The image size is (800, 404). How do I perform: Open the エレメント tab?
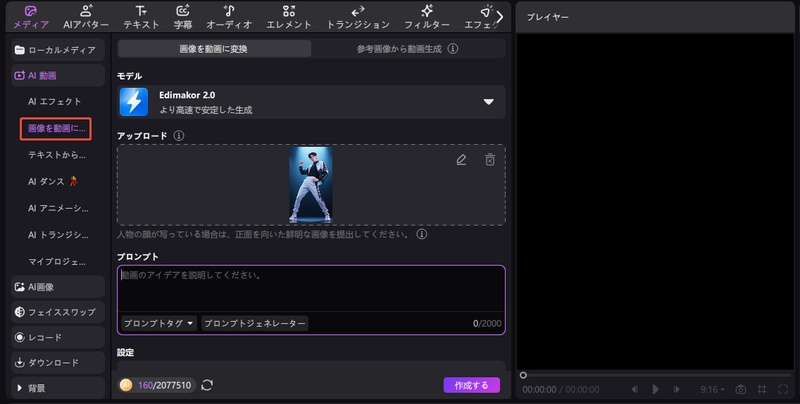289,17
